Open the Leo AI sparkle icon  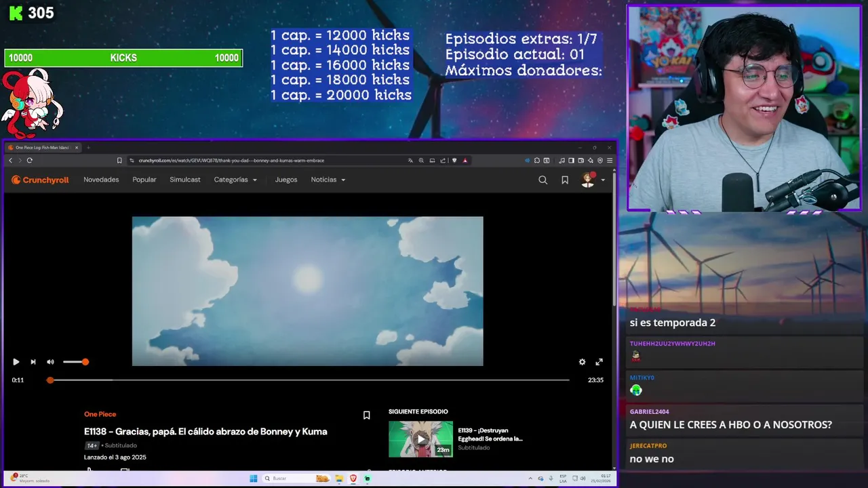click(591, 161)
